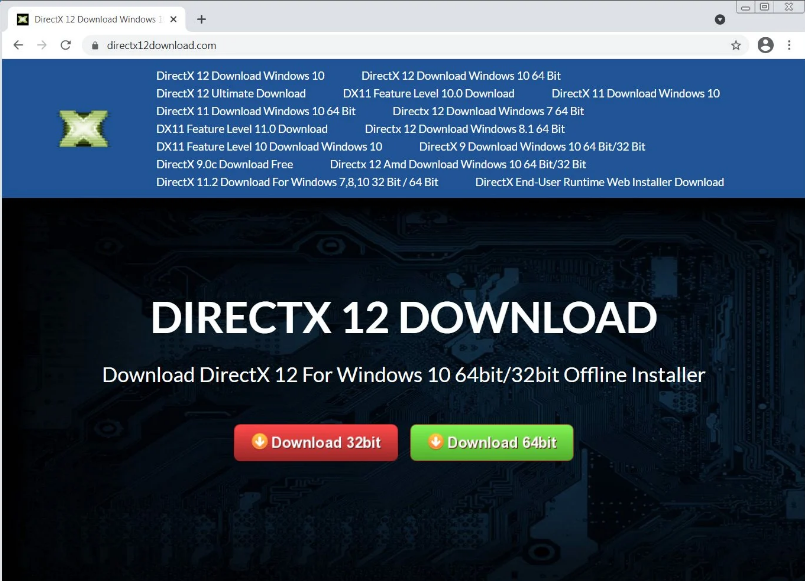Maximize the browser window
This screenshot has height=581, width=805.
764,7
